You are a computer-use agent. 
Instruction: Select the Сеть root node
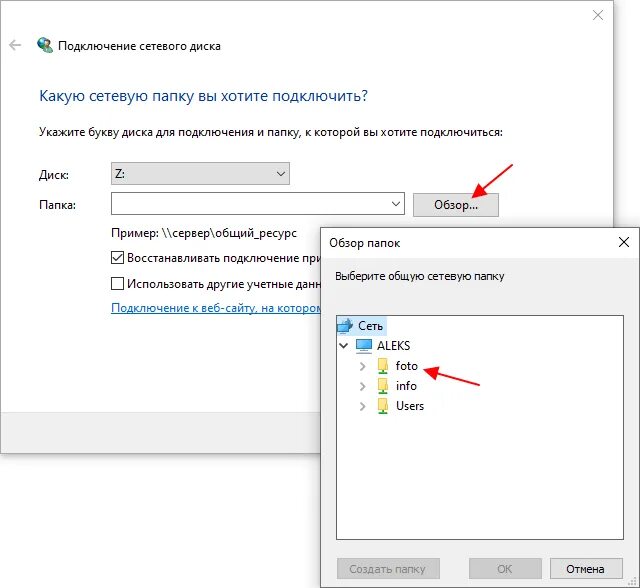[370, 326]
